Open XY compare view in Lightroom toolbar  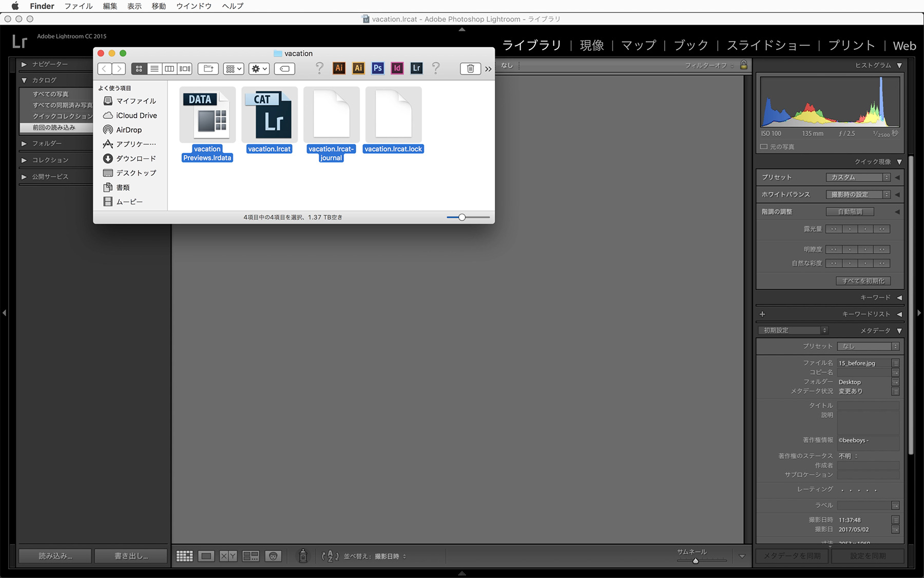(x=228, y=556)
